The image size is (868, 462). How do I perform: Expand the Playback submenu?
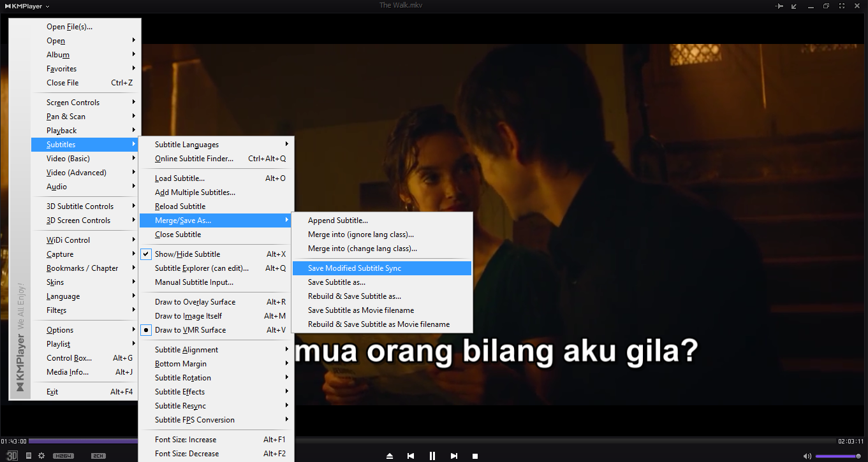coord(85,131)
